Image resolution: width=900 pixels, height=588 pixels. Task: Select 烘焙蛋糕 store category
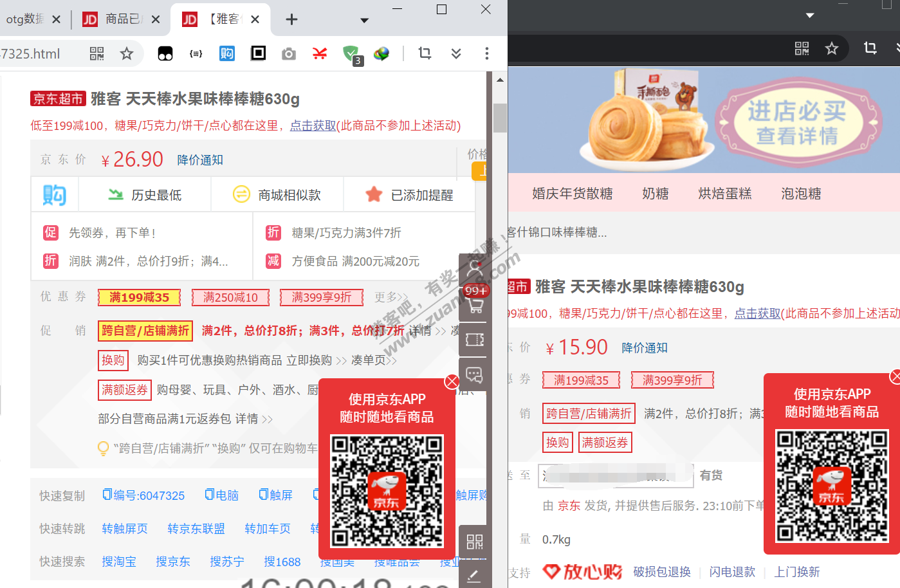724,193
